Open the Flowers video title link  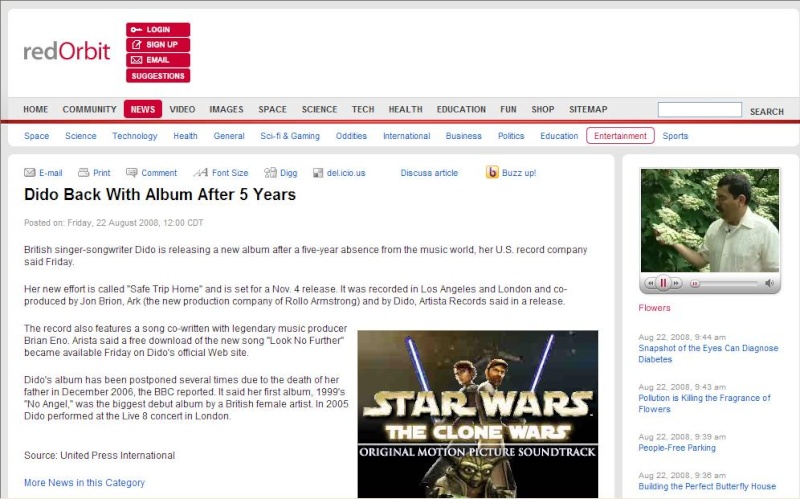pos(654,308)
